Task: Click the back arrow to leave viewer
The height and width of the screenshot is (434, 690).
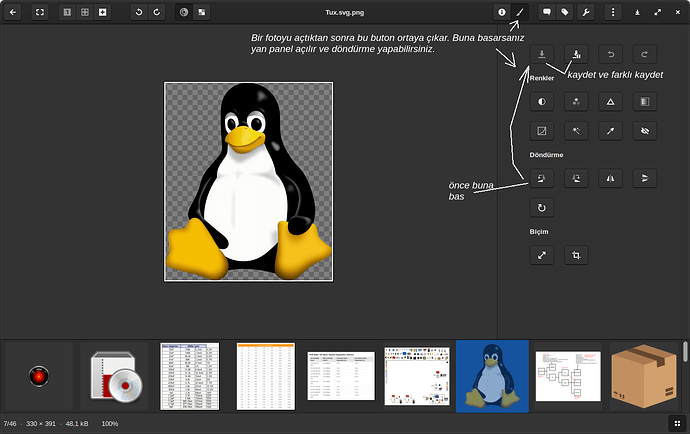Action: pyautogui.click(x=13, y=12)
